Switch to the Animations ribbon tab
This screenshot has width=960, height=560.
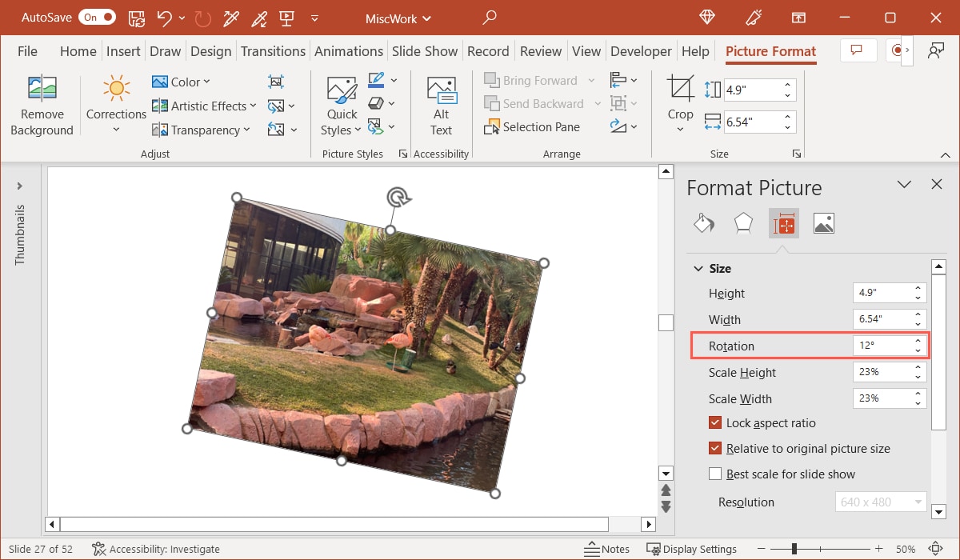tap(349, 50)
